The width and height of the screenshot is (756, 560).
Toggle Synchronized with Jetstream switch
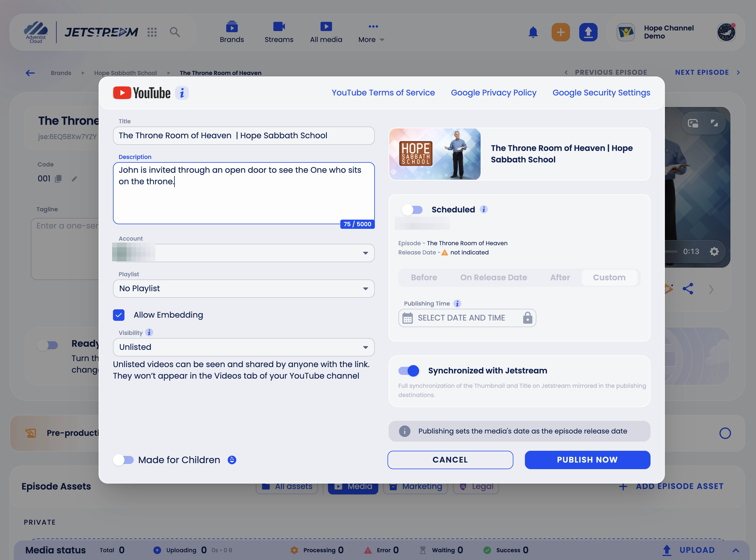[x=409, y=371]
